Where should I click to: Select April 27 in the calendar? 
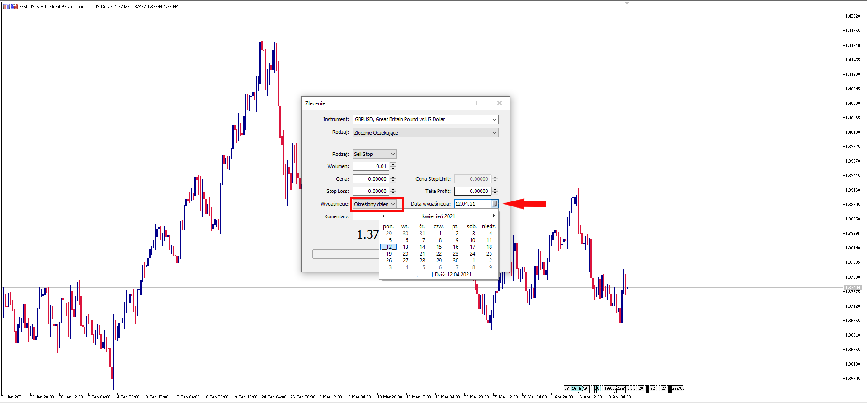(406, 261)
